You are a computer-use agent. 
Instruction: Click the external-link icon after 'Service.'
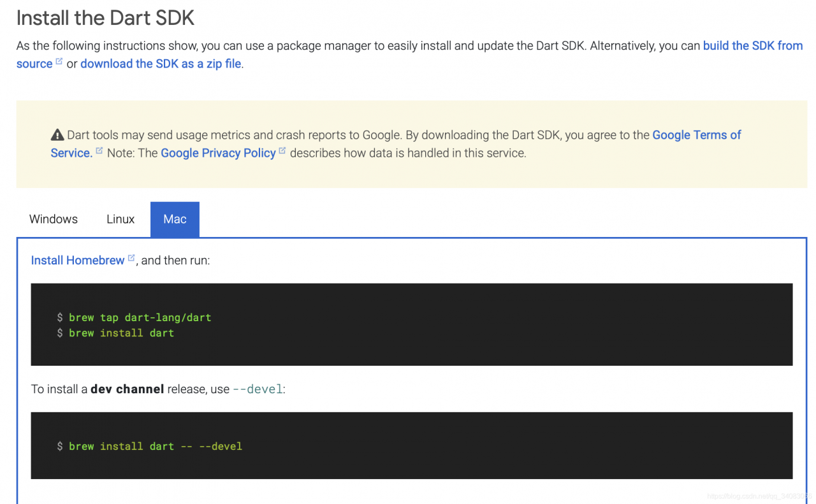pyautogui.click(x=99, y=151)
